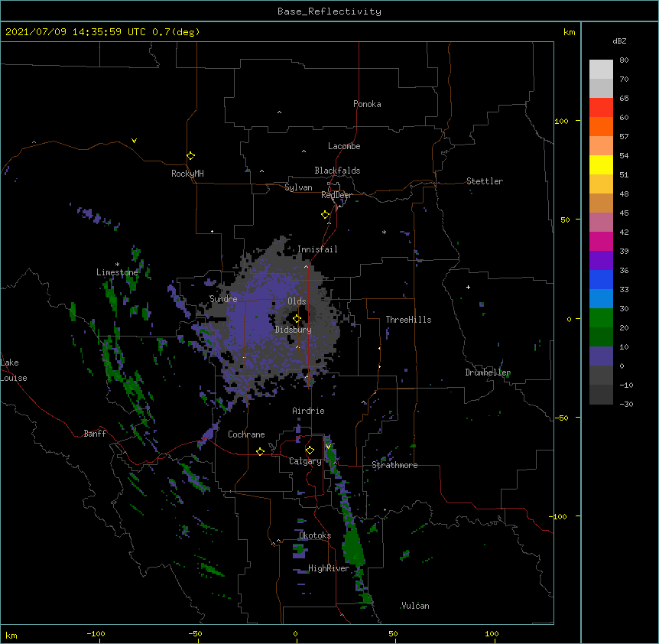659x644 pixels.
Task: Click the Stettler city label
Action: coord(485,181)
